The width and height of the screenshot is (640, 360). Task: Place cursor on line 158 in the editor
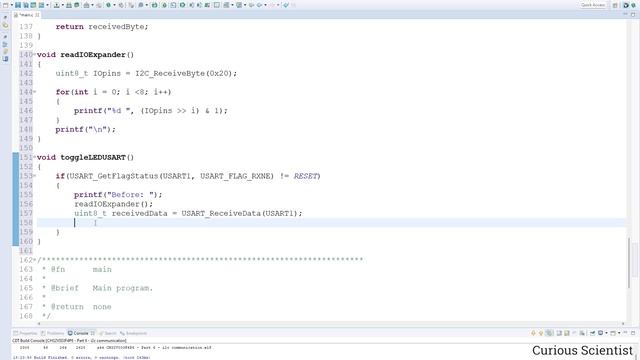point(331,222)
